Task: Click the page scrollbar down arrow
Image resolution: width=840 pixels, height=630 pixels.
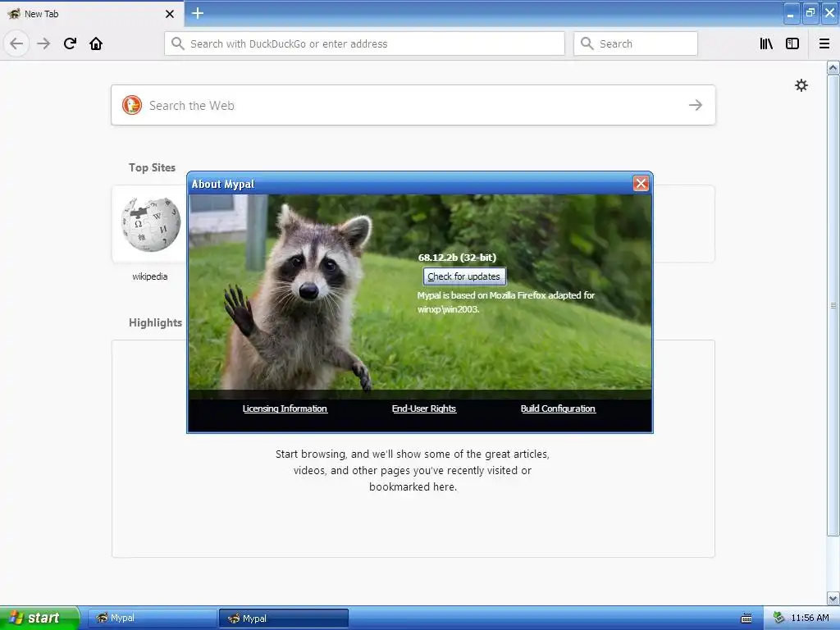Action: click(x=833, y=598)
